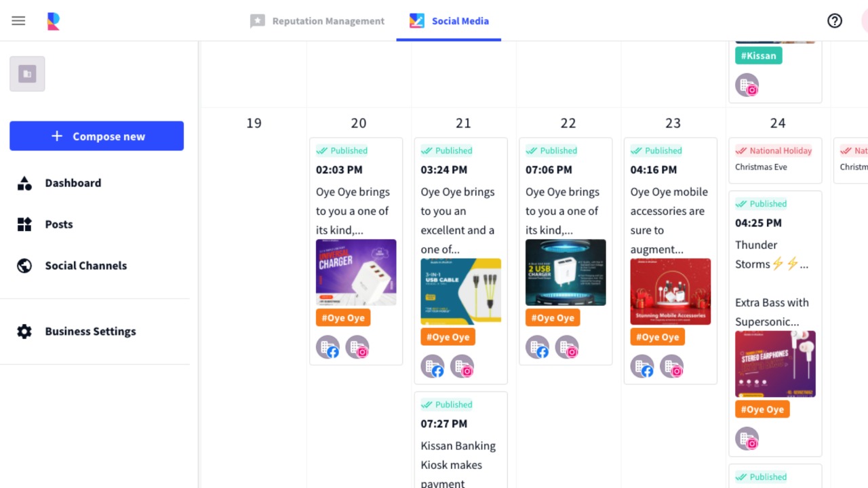The image size is (868, 488).
Task: Click #Oye Oye tag on 04:25 PM post
Action: [762, 409]
